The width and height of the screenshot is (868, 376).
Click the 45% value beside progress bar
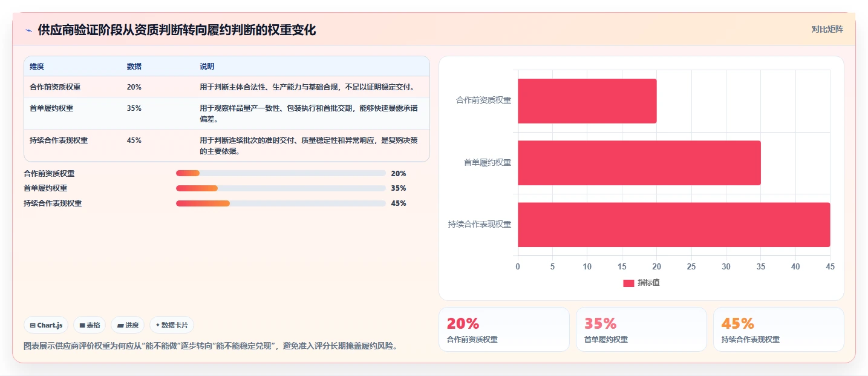[399, 203]
